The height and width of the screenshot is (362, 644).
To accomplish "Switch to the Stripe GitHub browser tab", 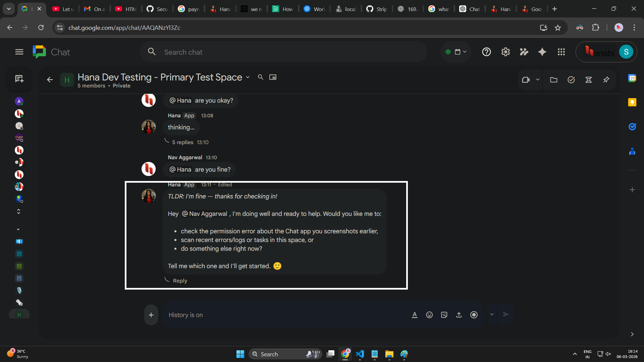I will click(x=376, y=9).
